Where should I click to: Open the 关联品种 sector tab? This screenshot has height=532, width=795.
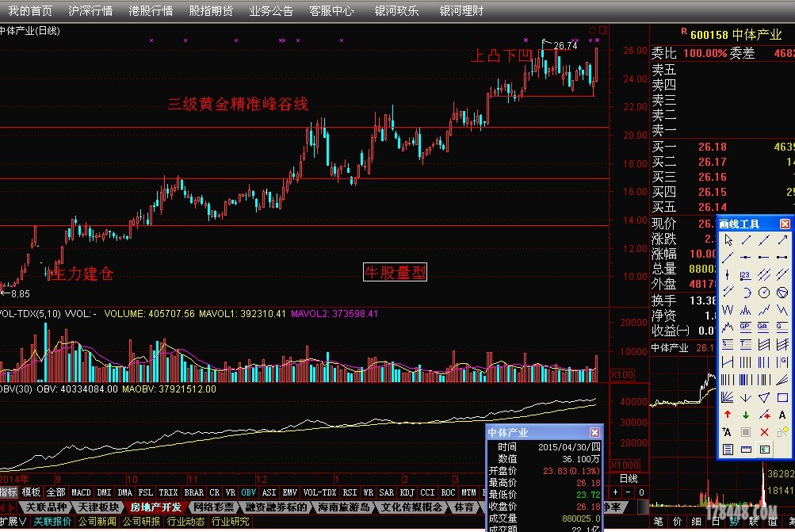coord(46,507)
